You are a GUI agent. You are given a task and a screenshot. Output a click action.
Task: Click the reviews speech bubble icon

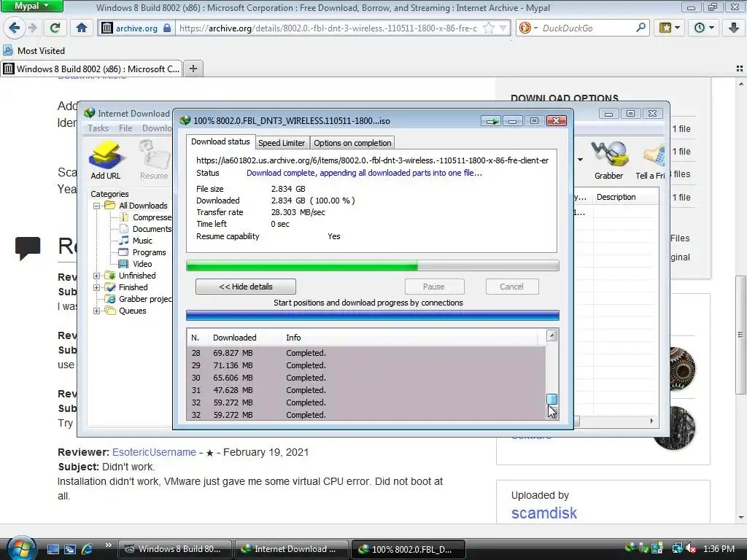pyautogui.click(x=28, y=248)
